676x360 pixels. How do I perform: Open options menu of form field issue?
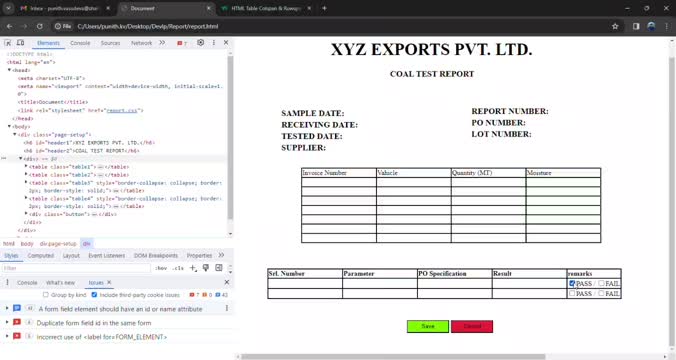227,309
